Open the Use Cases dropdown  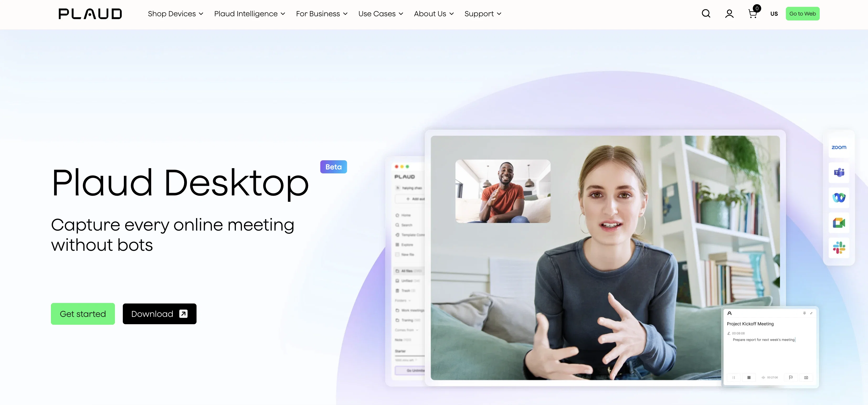pos(381,14)
